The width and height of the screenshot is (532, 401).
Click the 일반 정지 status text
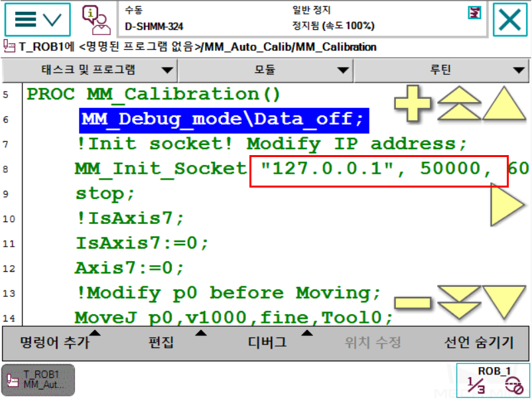312,10
